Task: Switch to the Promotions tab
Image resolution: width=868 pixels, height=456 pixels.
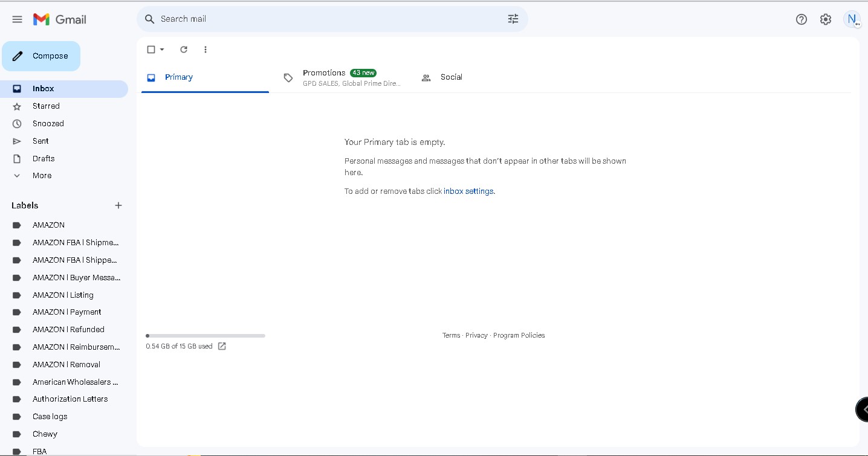Action: tap(343, 77)
